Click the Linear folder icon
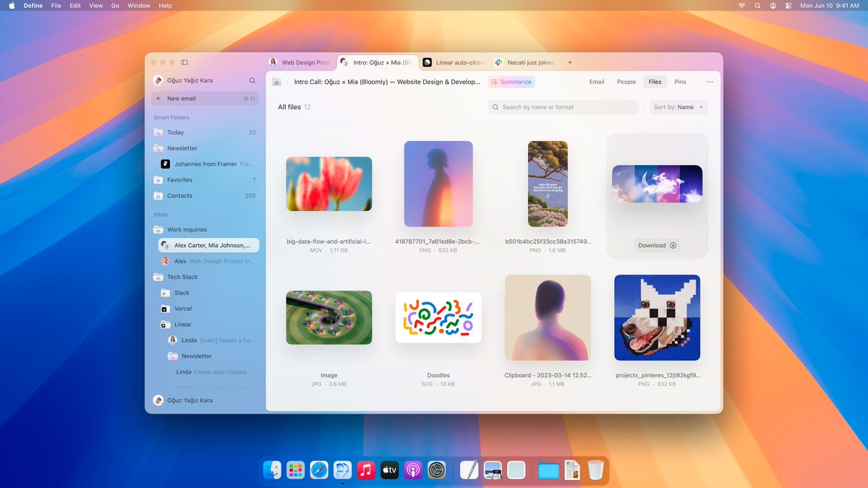868x488 pixels. point(166,325)
